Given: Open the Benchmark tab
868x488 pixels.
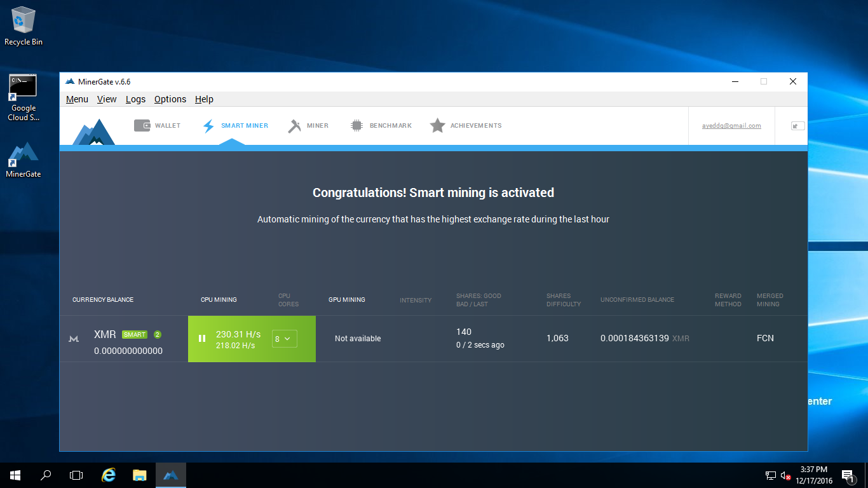Looking at the screenshot, I should click(381, 126).
